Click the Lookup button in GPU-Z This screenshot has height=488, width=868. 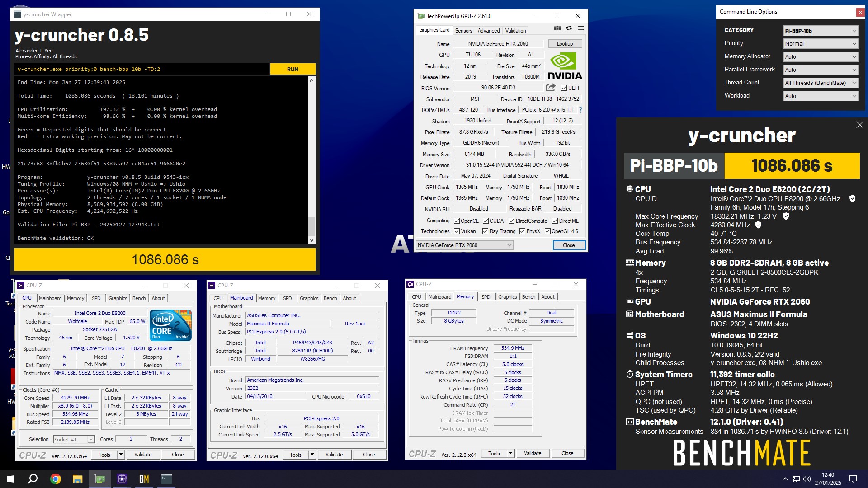[x=565, y=44]
